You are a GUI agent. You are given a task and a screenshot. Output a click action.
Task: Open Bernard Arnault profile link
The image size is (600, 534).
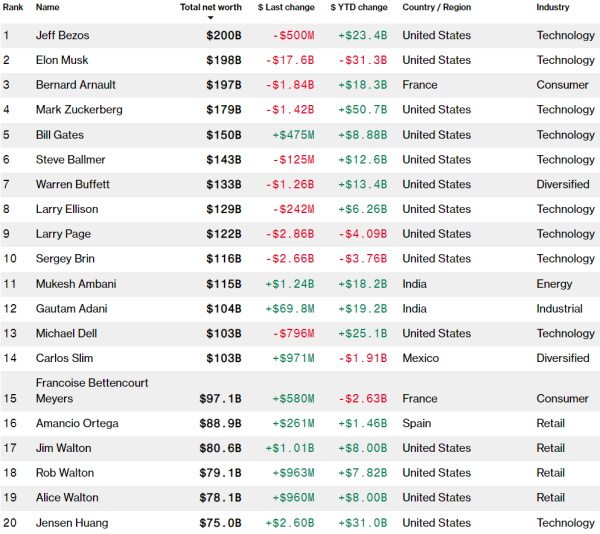click(76, 85)
